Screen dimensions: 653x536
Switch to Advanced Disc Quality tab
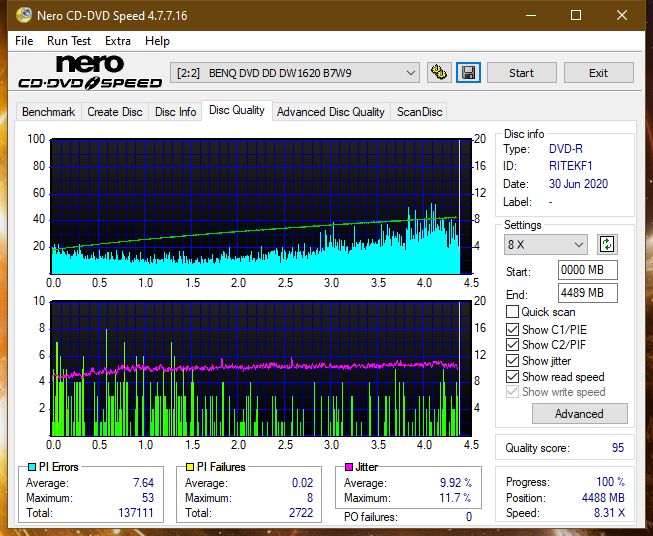[331, 112]
